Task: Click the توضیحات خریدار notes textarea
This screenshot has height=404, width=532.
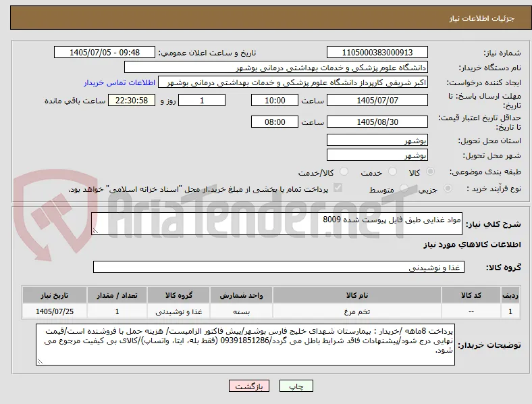Action: pyautogui.click(x=245, y=345)
